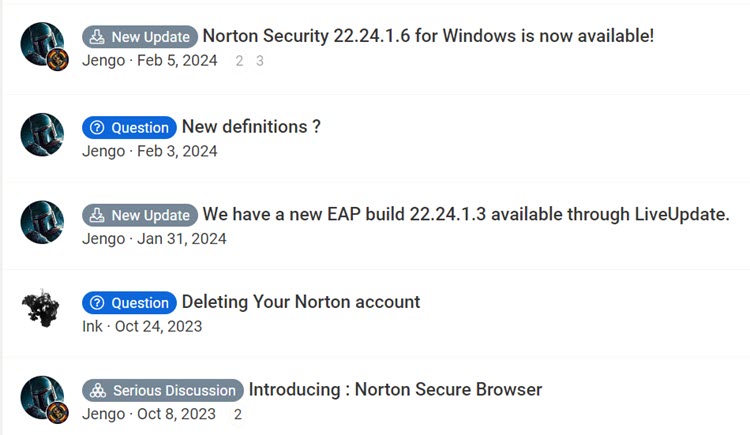Open the Introducing : Norton Secure Browser thread
Viewport: 750px width, 435px height.
coord(395,389)
